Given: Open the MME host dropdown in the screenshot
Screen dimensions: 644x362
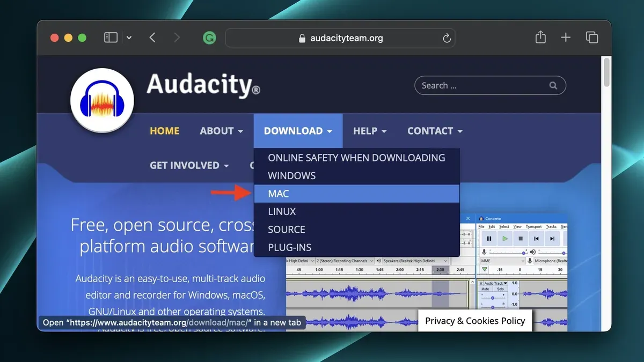Looking at the screenshot, I should (503, 261).
